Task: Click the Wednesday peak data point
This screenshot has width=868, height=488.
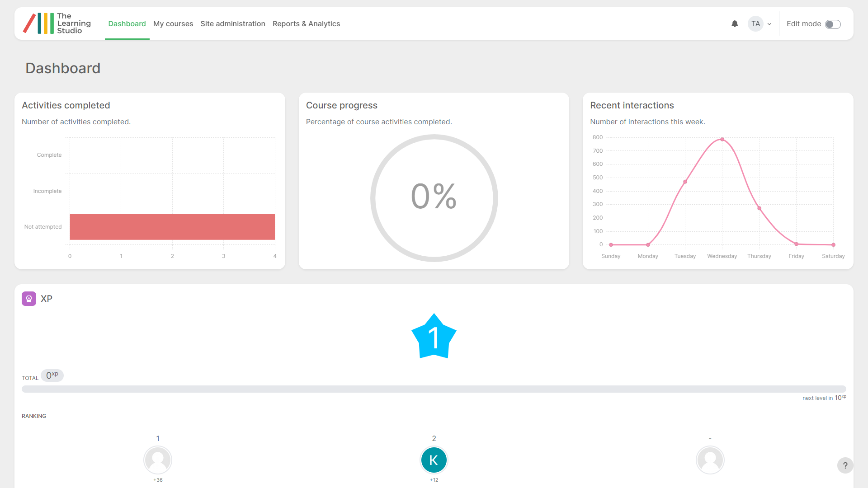Action: tap(722, 139)
